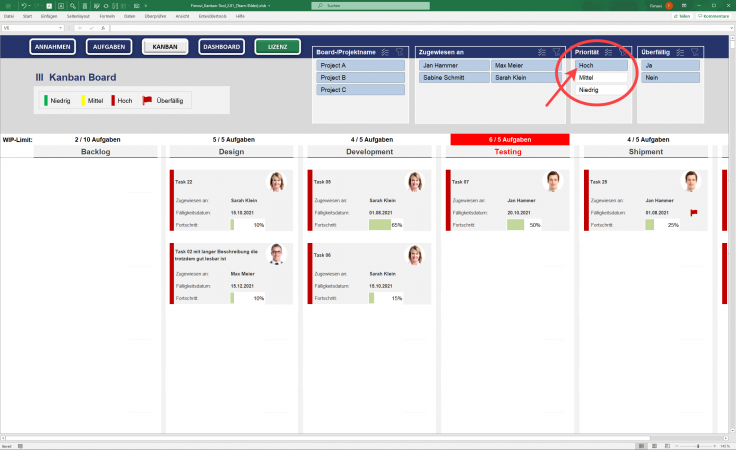Clear filter icon in Board-/Projektname slicer
The image size is (736, 450).
pos(400,51)
